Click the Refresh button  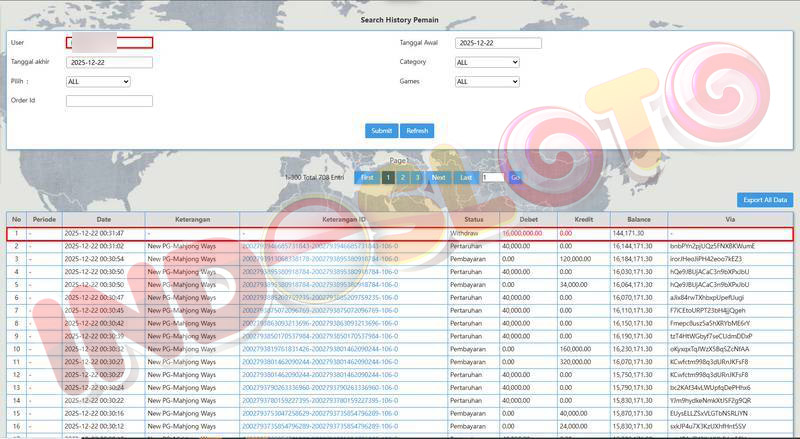point(417,131)
